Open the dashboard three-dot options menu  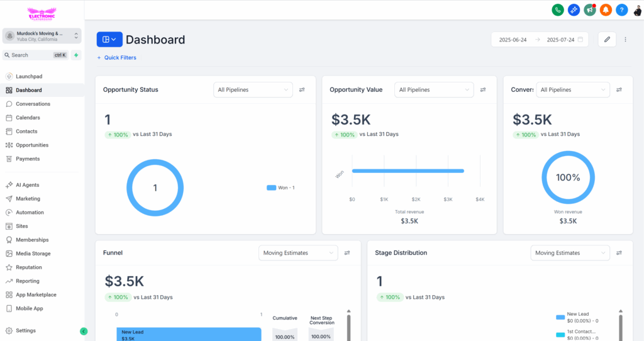pyautogui.click(x=626, y=40)
